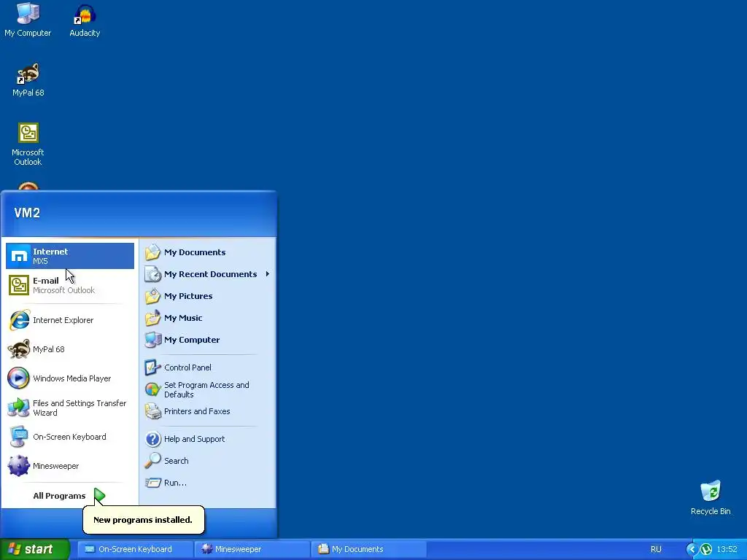747x560 pixels.
Task: Open E-mail Microsoft Outlook in Start menu
Action: 70,285
